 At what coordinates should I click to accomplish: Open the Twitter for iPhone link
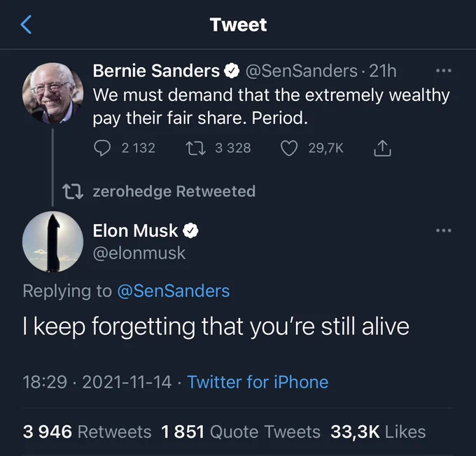click(x=258, y=382)
